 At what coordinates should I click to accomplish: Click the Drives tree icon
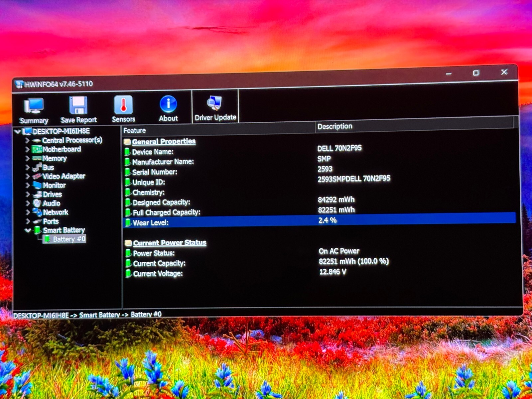click(x=37, y=195)
